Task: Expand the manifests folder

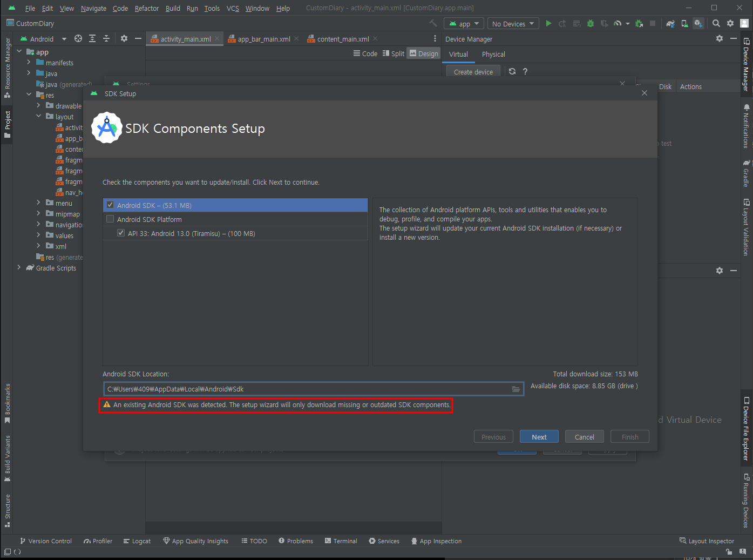Action: 29,63
